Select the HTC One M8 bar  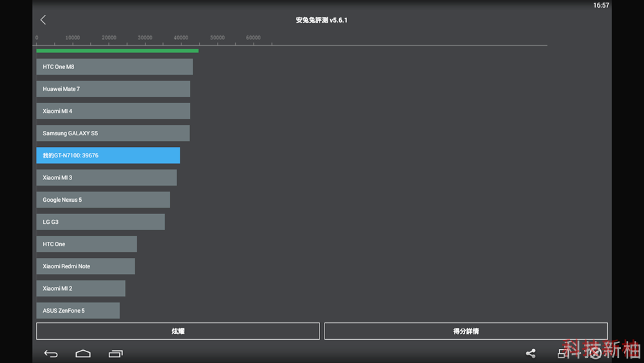tap(115, 66)
